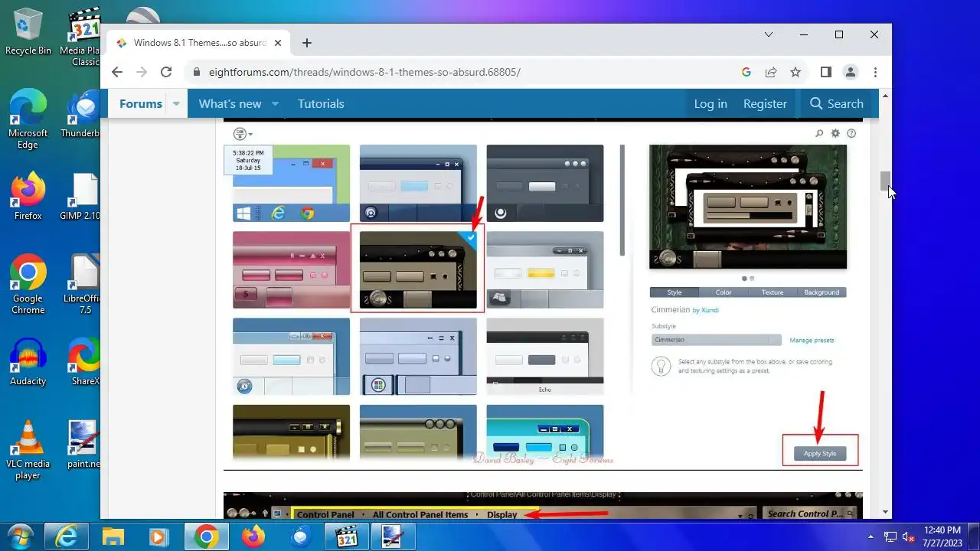The height and width of the screenshot is (551, 980).
Task: Open the taskbar clock showing 12:40 PM
Action: (x=942, y=536)
